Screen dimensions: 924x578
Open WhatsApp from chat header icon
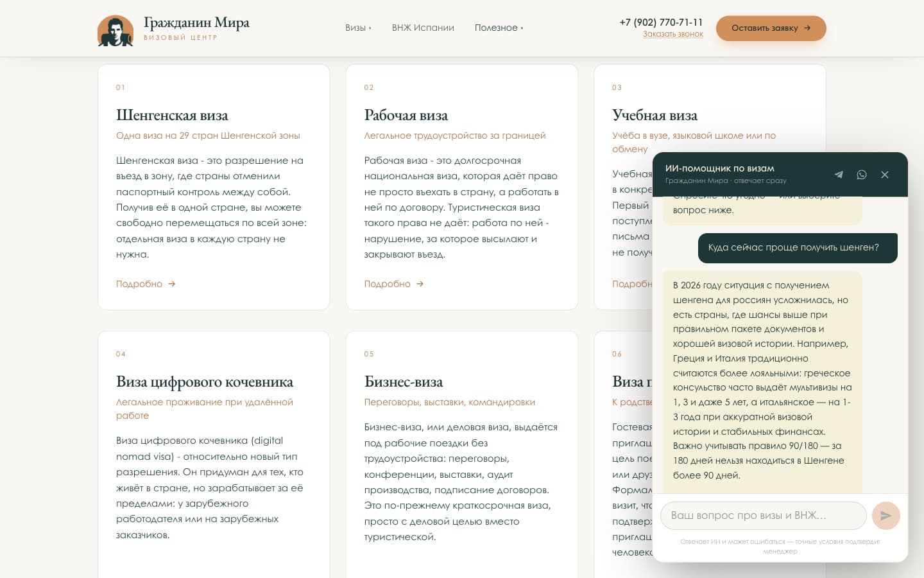pyautogui.click(x=862, y=175)
